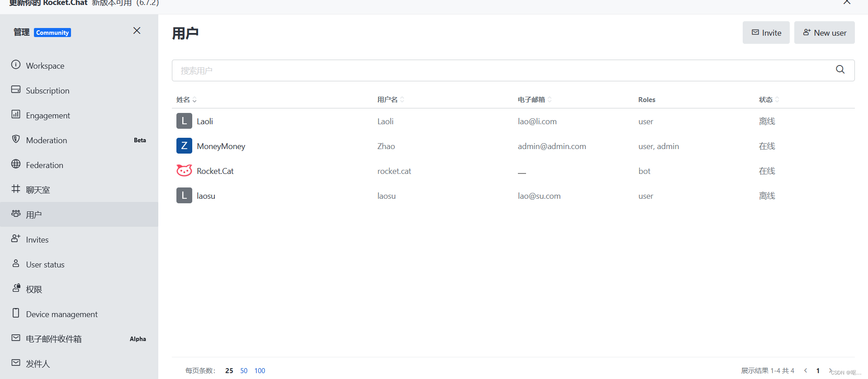Select 25 items per page
The width and height of the screenshot is (868, 379).
click(229, 370)
